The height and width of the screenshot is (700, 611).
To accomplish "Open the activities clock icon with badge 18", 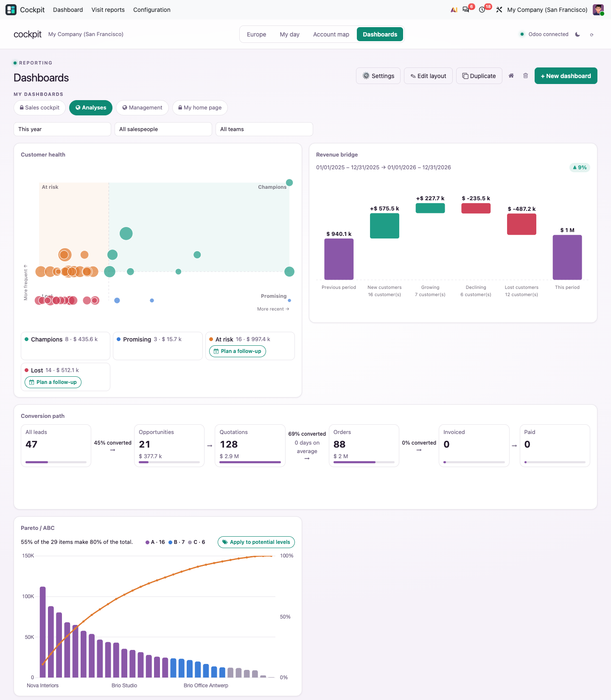I will 482,10.
